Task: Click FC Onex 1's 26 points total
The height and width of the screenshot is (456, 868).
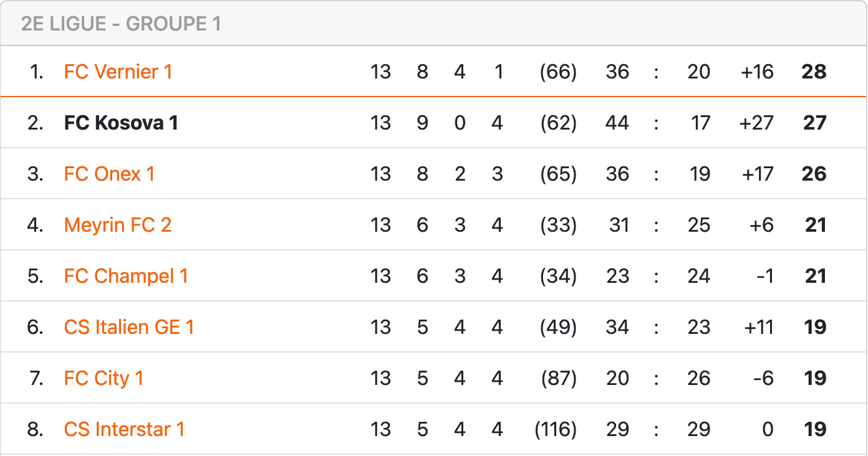Action: coord(814,174)
